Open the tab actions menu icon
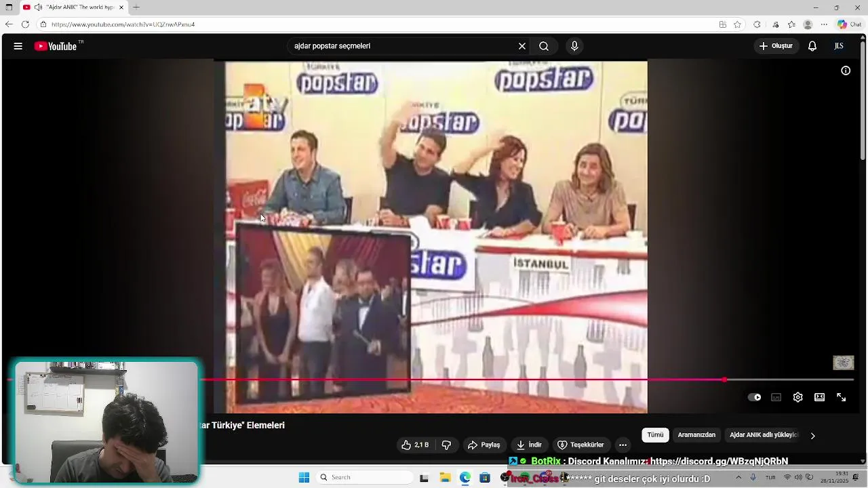The width and height of the screenshot is (868, 488). 9,7
